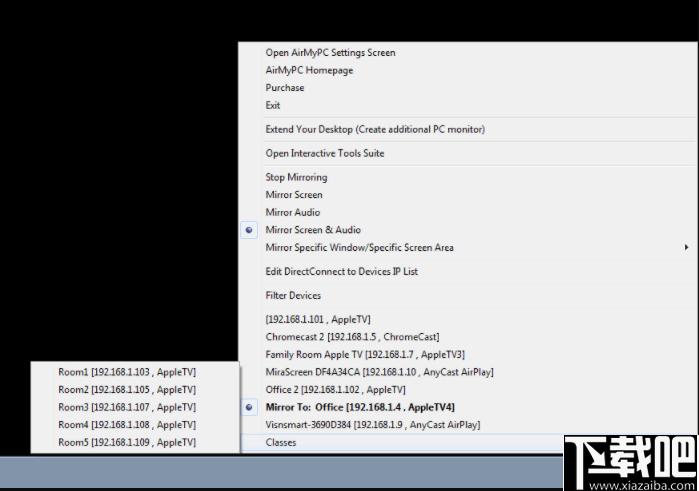
Task: Stop Mirroring the screen
Action: pos(296,178)
